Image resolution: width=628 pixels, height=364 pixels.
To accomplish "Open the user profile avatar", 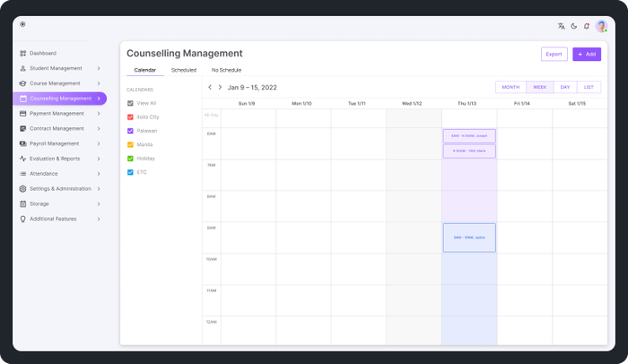I will coord(601,26).
